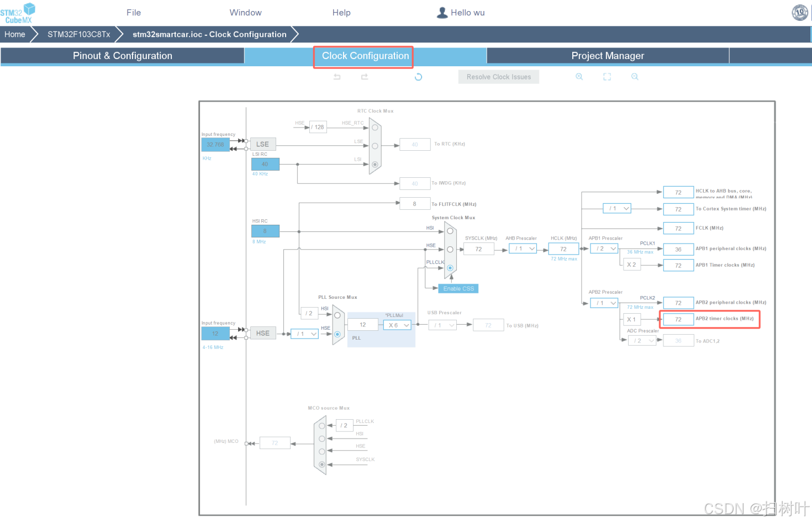Click the LSE input frequency field 32.768
The image size is (812, 523).
215,145
